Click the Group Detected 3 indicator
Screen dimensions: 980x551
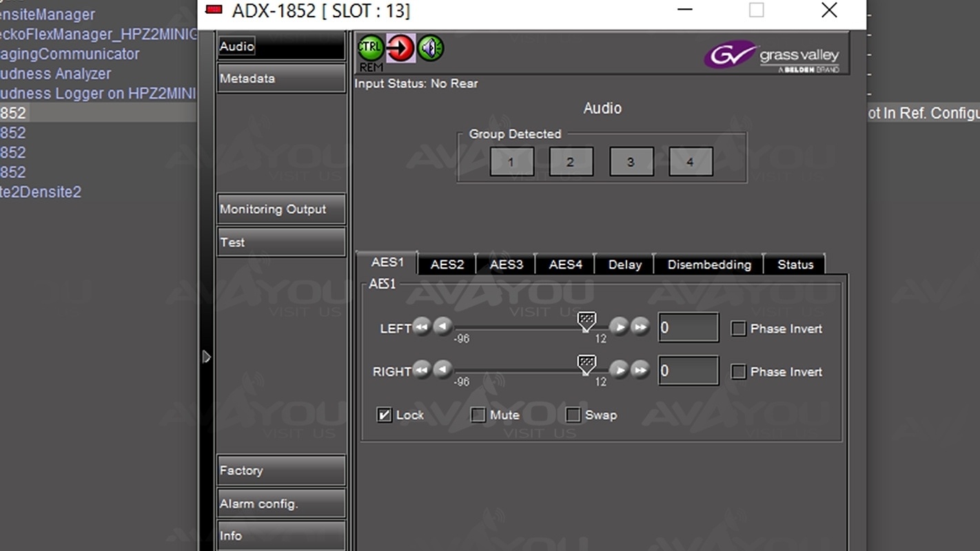pos(631,163)
